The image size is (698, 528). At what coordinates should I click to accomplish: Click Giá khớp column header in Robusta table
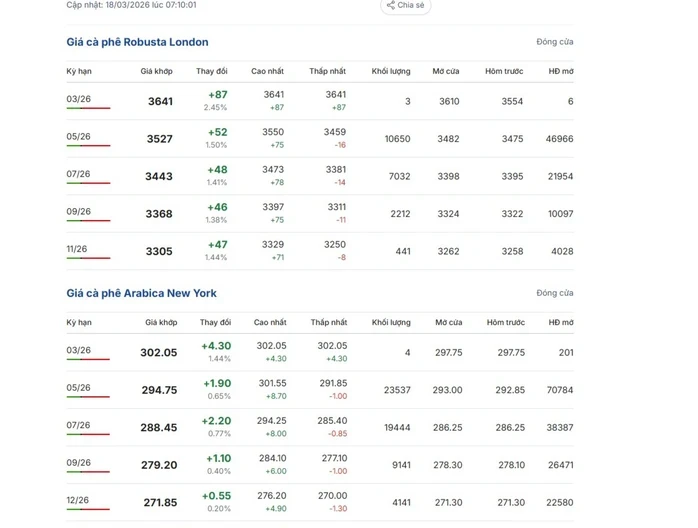click(x=156, y=71)
